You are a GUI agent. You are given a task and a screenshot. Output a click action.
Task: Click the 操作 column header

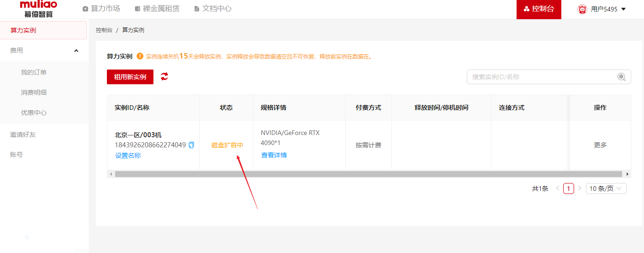(x=600, y=108)
